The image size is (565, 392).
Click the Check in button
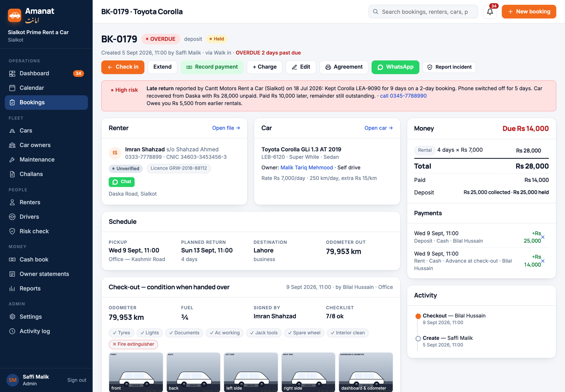pos(123,67)
